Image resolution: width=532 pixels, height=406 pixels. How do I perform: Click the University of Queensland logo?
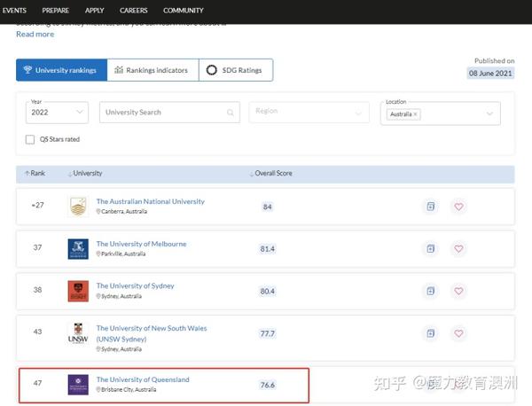click(78, 385)
